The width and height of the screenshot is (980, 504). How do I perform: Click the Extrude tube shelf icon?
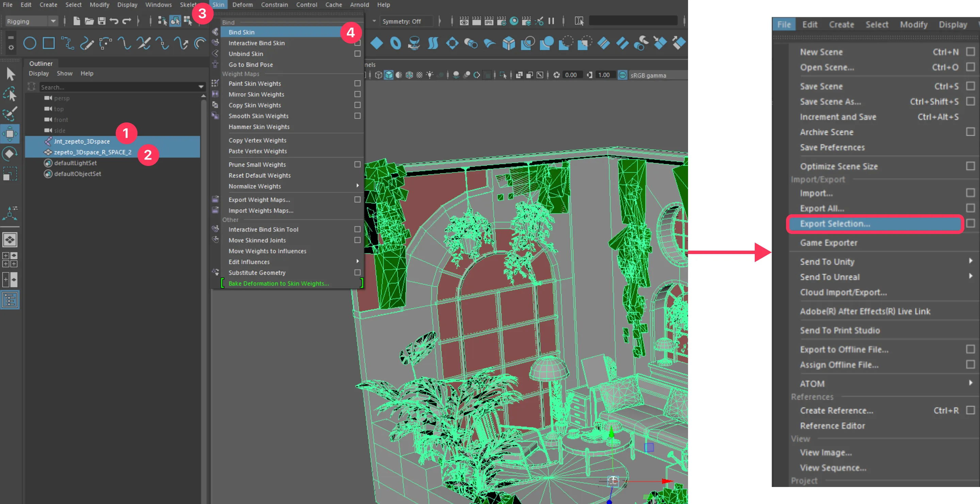pyautogui.click(x=471, y=43)
